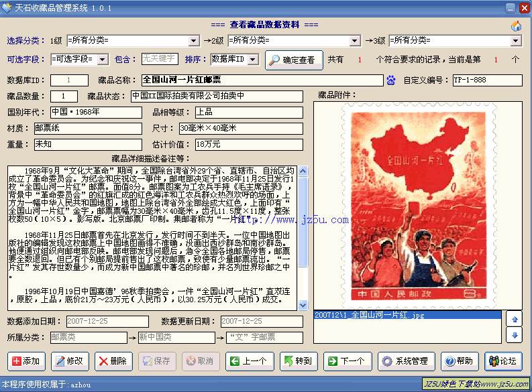Click the 估计价值 field 18万元
Image resolution: width=532 pixels, height=392 pixels.
tap(249, 144)
